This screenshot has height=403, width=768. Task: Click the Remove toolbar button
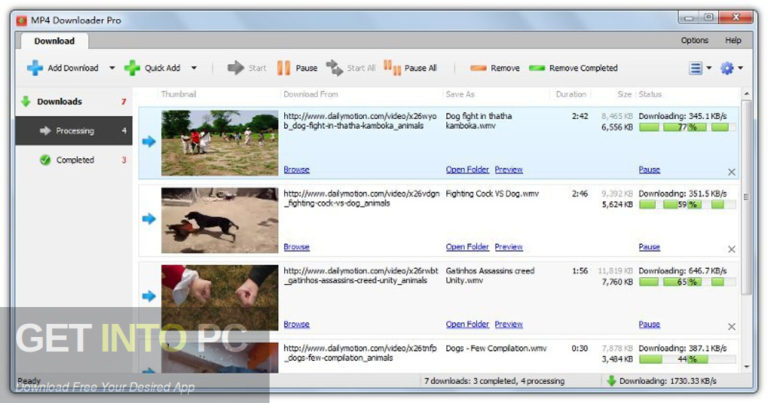[495, 68]
